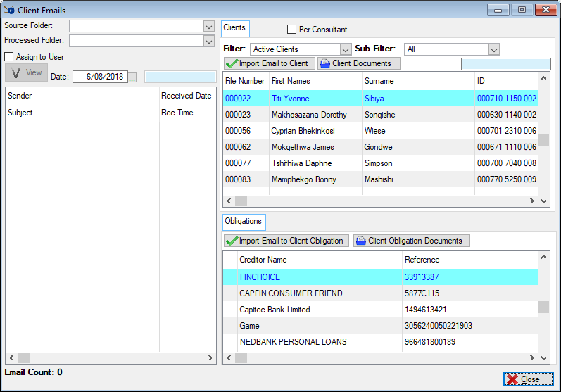Enable the Assign to User checkbox
This screenshot has width=561, height=392.
point(9,57)
